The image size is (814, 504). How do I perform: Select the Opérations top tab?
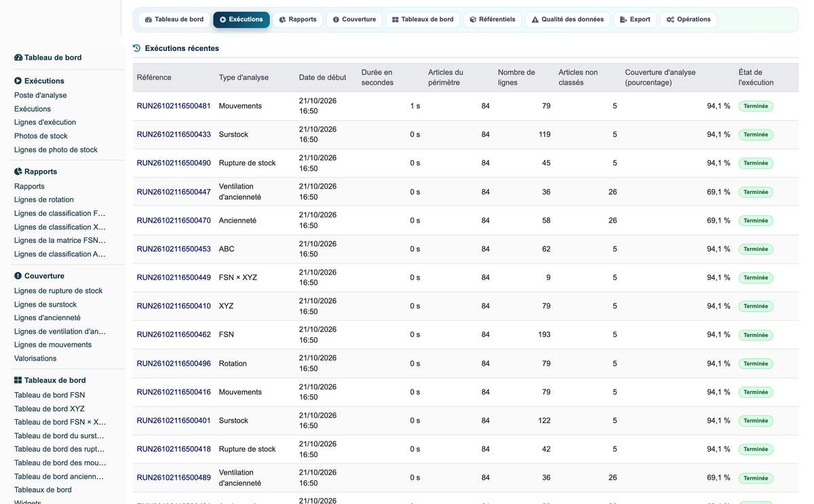[x=689, y=20]
